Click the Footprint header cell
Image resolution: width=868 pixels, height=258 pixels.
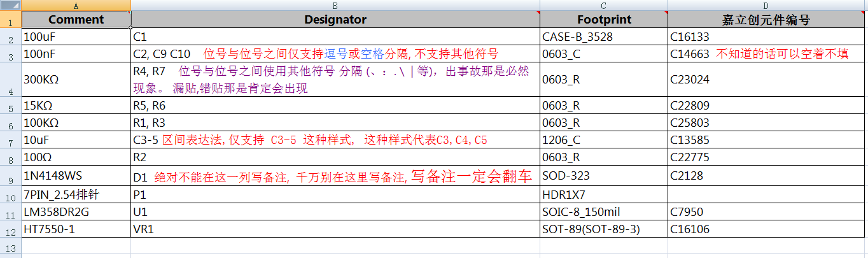[603, 20]
